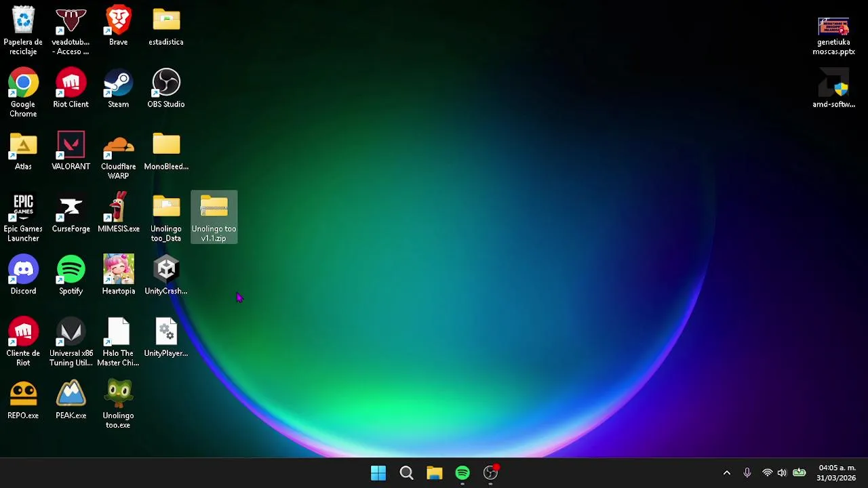Open the volume control in tray

782,473
